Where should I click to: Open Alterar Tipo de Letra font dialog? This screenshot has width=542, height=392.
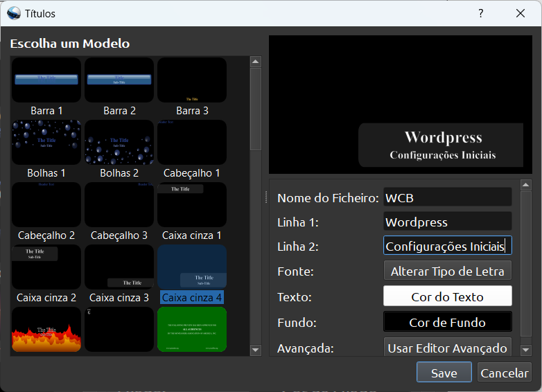click(x=448, y=271)
